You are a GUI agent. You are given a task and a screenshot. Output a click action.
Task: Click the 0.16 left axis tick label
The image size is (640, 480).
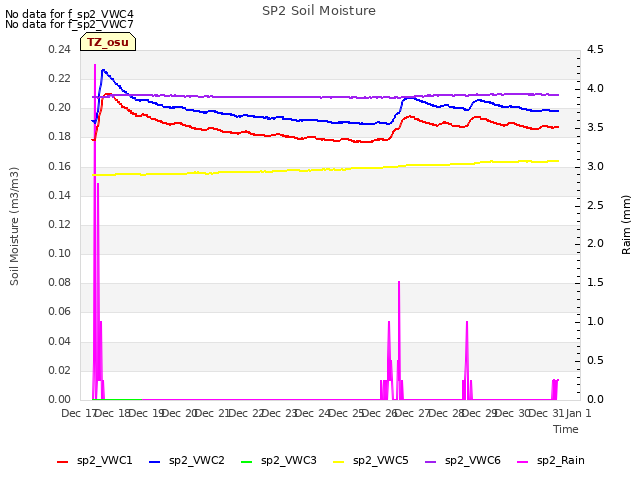[59, 166]
